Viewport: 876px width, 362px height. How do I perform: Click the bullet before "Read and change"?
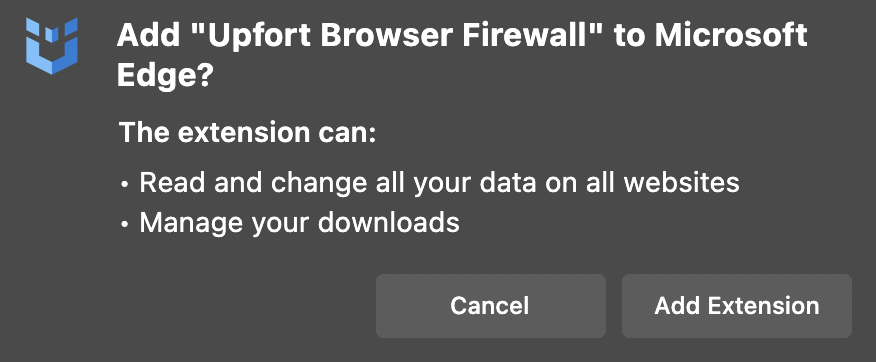point(125,184)
